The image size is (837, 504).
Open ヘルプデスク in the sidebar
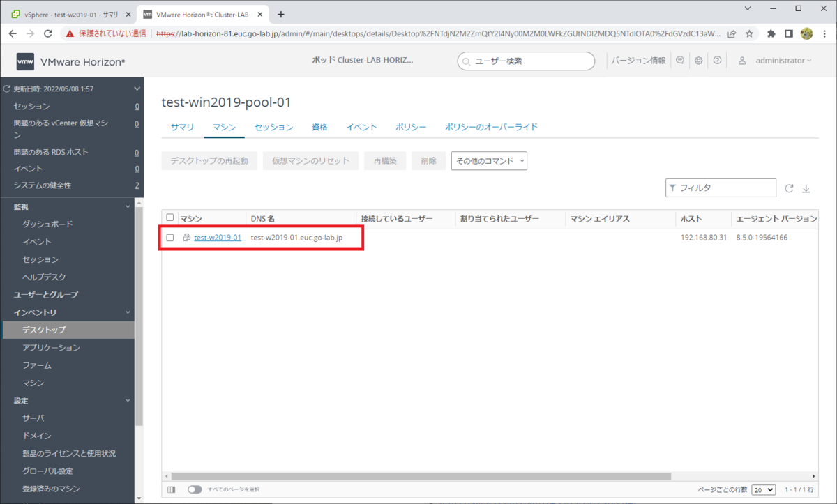point(44,277)
